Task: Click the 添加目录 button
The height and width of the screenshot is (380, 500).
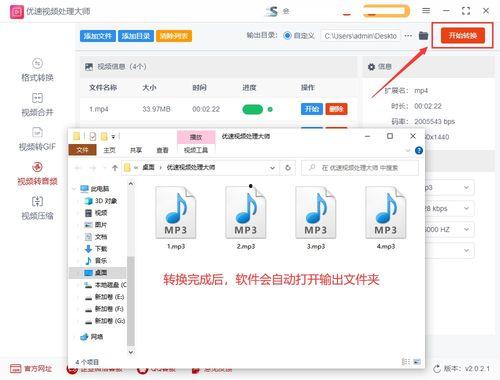Action: [136, 36]
